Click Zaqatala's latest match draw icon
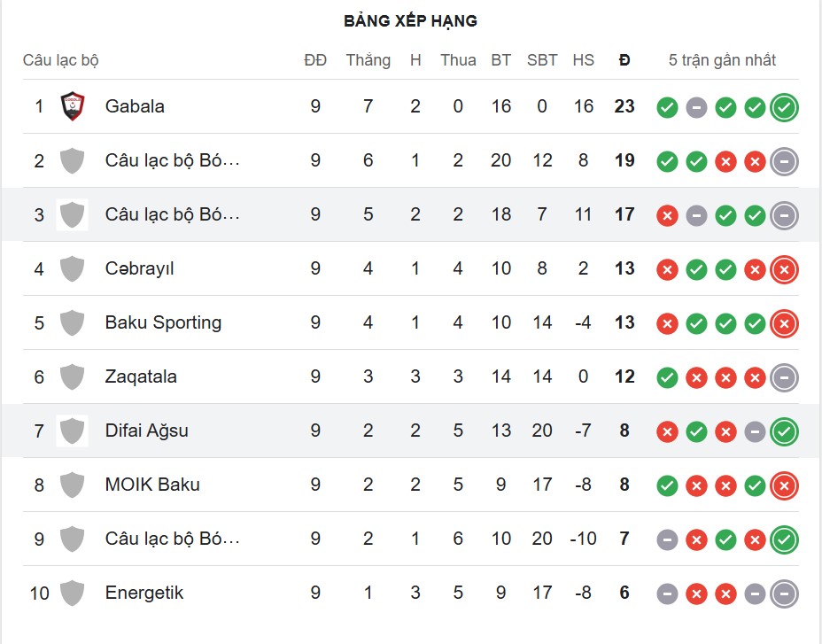This screenshot has width=822, height=644. 784,377
